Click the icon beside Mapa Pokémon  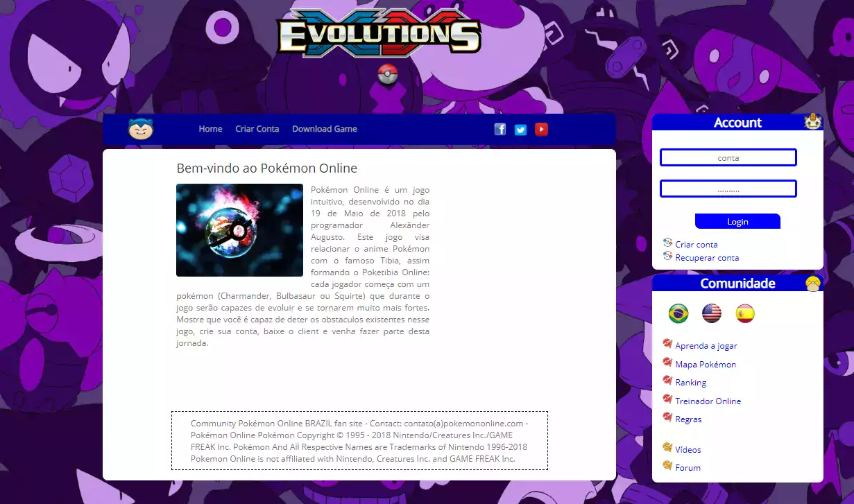[667, 362]
